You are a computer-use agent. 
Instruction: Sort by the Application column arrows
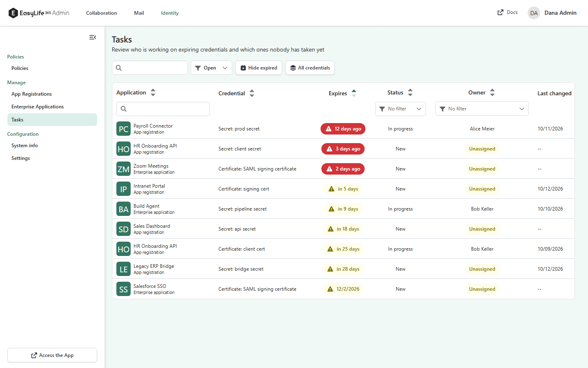pyautogui.click(x=153, y=92)
